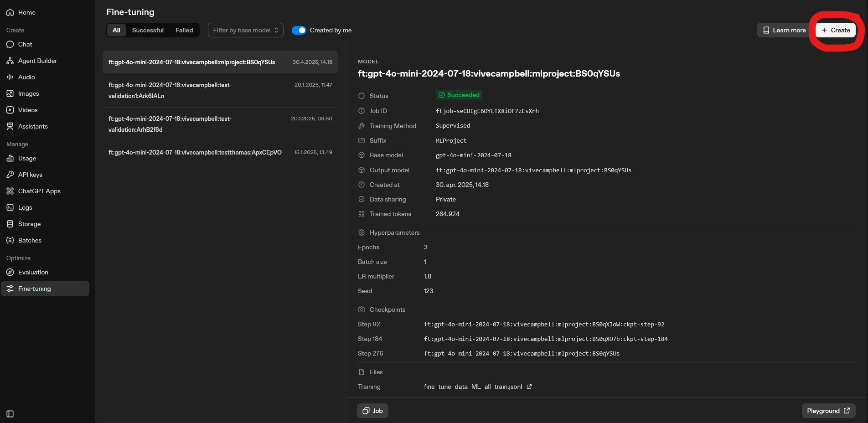Select the mlproject:BS0qYSUs job row

pyautogui.click(x=220, y=62)
